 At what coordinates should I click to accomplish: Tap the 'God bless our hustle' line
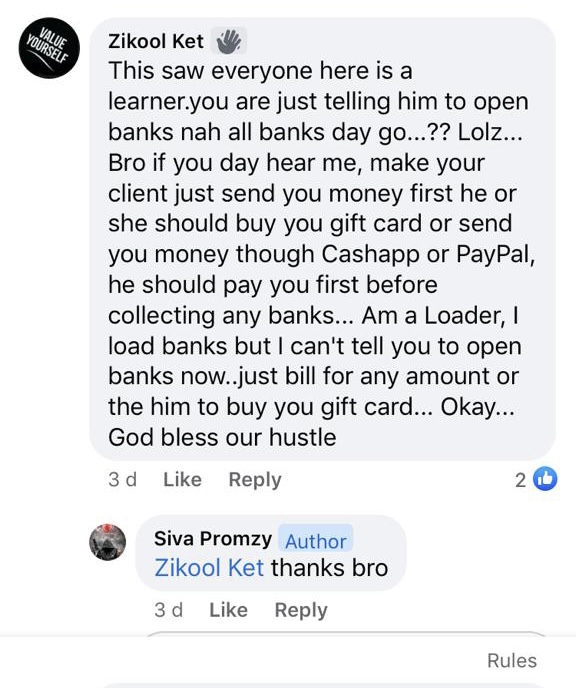(222, 437)
